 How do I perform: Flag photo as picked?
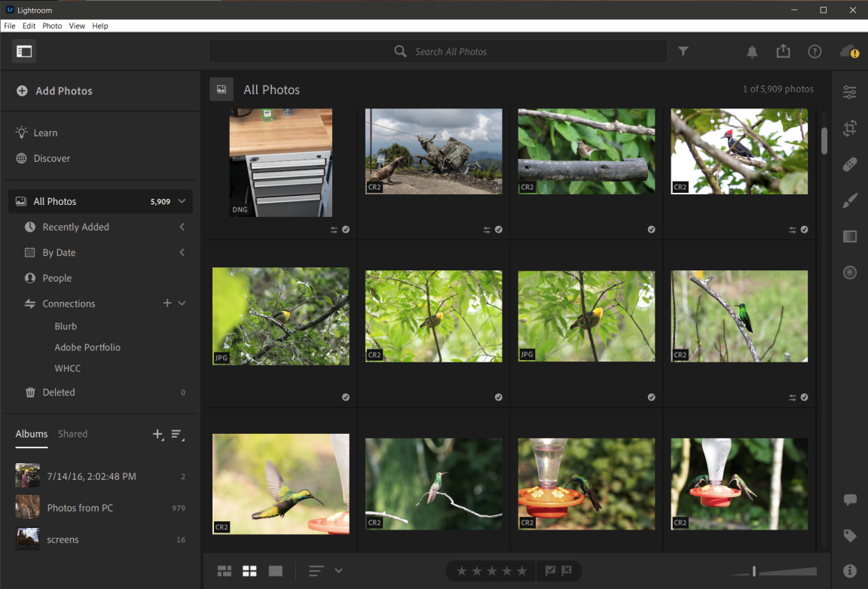click(550, 571)
